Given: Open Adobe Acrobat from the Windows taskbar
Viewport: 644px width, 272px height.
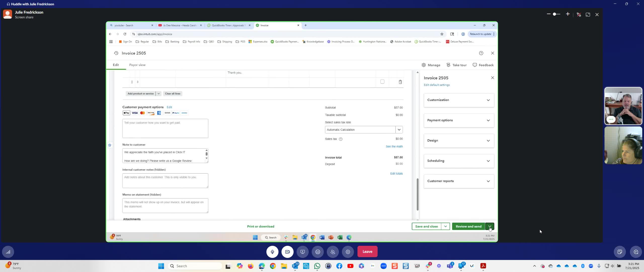Looking at the screenshot, I should [483, 266].
